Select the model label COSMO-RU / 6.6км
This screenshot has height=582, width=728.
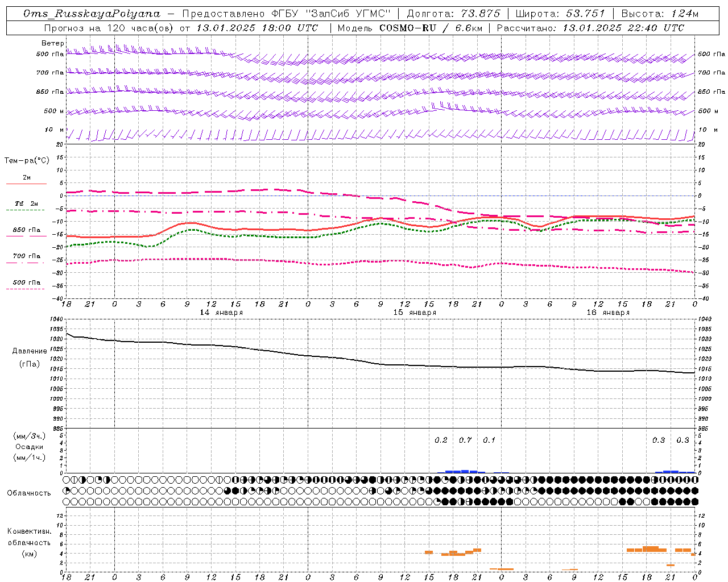point(431,28)
